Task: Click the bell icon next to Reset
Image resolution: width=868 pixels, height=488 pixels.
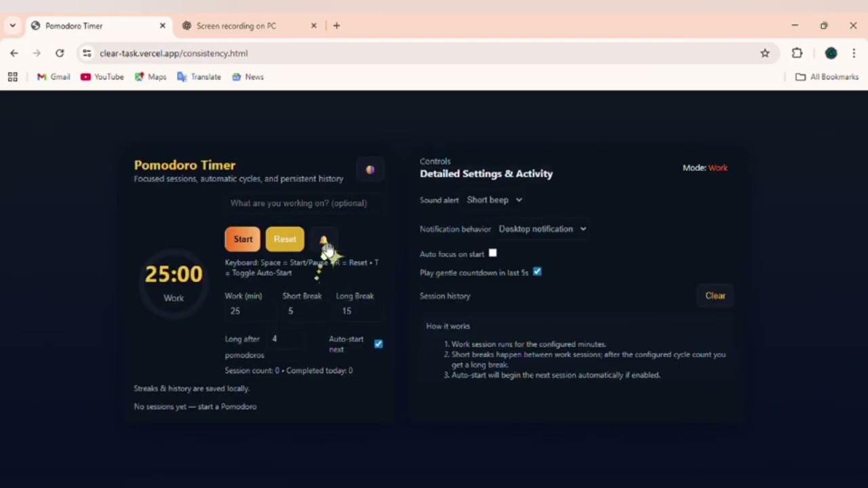Action: pyautogui.click(x=323, y=239)
